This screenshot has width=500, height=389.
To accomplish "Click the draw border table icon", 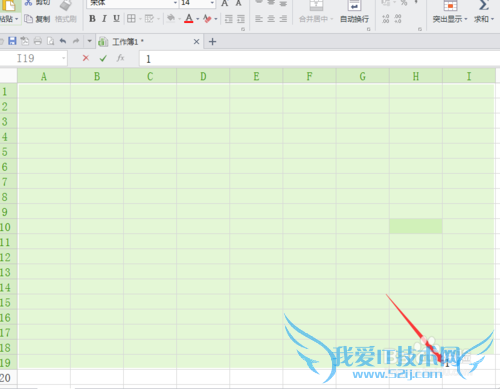I will point(149,19).
